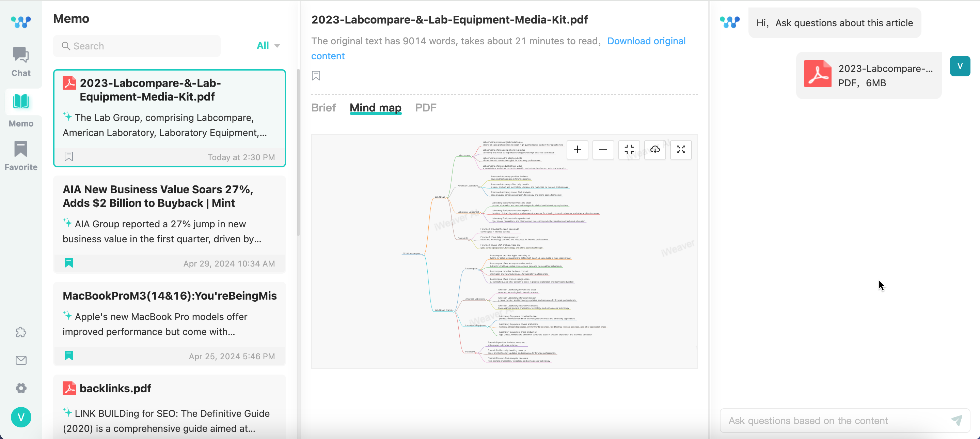
Task: Click the LINK BUILDing for SEO summary
Action: pyautogui.click(x=166, y=421)
